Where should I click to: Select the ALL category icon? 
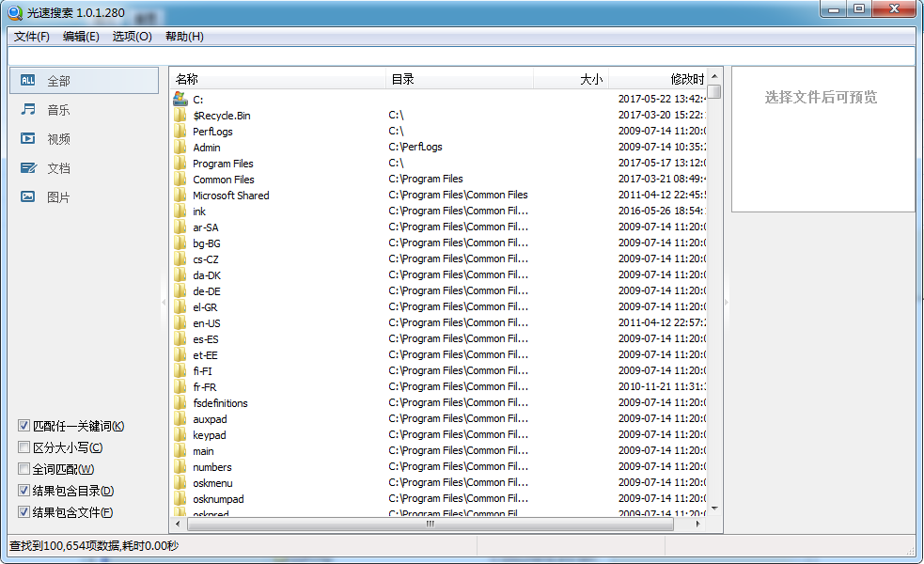pyautogui.click(x=27, y=80)
